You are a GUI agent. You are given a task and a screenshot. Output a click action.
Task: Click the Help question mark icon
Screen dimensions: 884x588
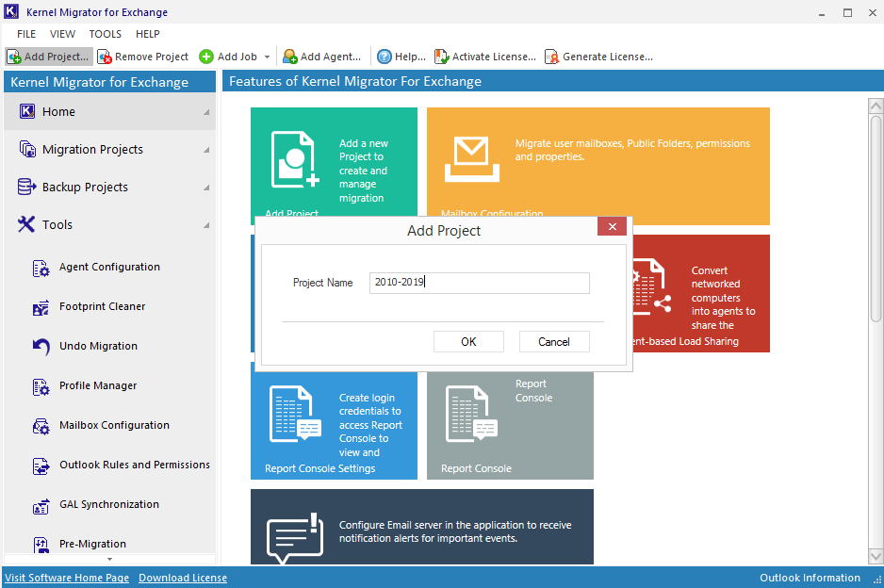click(385, 57)
